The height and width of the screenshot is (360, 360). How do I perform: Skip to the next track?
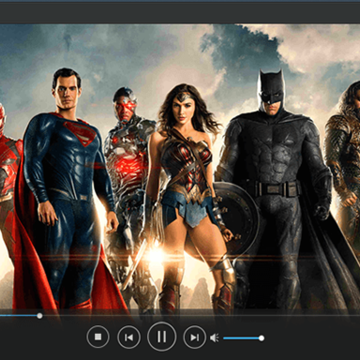point(194,337)
